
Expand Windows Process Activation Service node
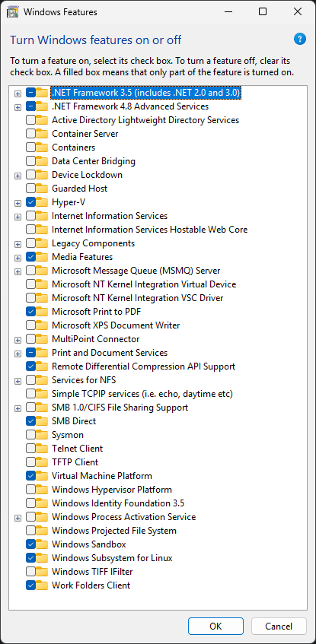point(18,518)
